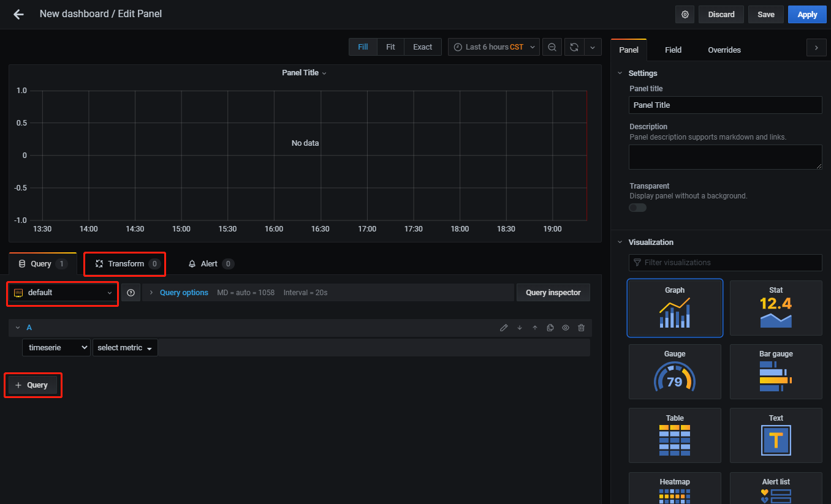Refresh the dashboard with the refresh icon
Image resolution: width=831 pixels, height=504 pixels.
pos(574,47)
